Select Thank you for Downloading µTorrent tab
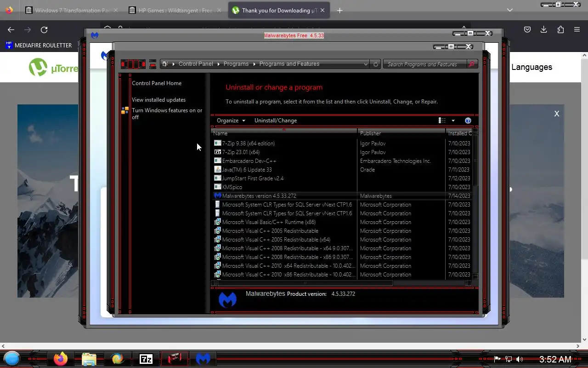Screen dimensions: 588x368 coord(279,10)
